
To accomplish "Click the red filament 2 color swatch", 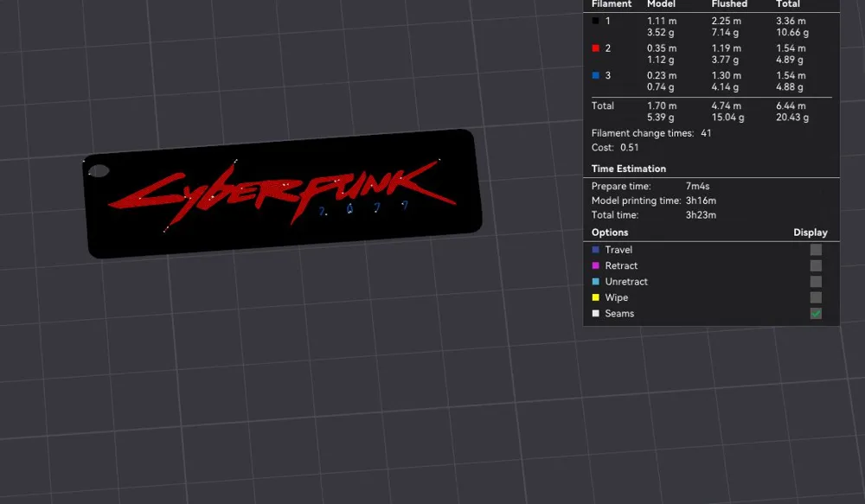I will (x=596, y=48).
